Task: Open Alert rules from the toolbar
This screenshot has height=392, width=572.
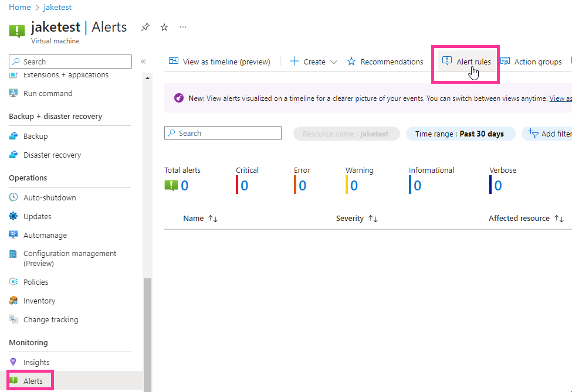Action: pyautogui.click(x=466, y=62)
